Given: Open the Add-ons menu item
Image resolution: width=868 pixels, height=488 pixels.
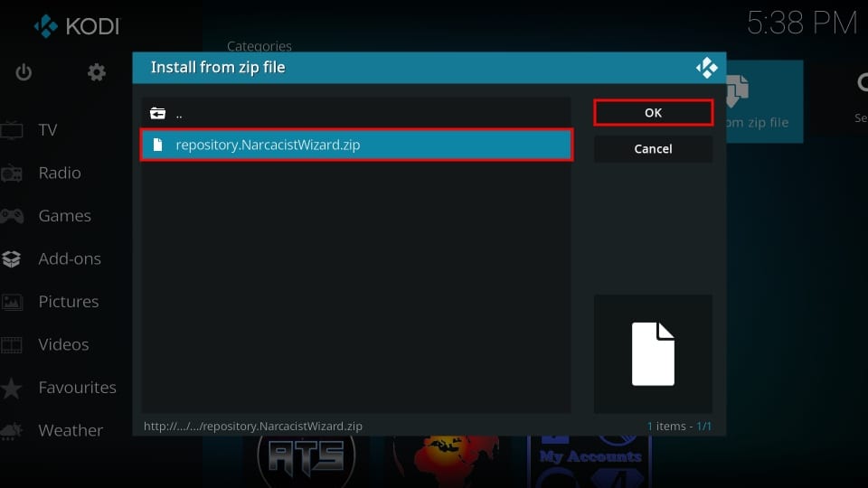Looking at the screenshot, I should click(70, 258).
